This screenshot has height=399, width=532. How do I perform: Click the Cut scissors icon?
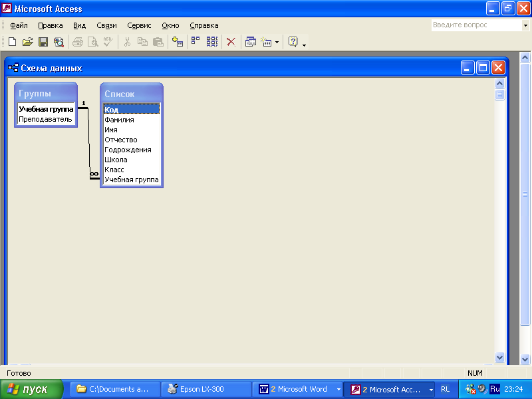(127, 42)
